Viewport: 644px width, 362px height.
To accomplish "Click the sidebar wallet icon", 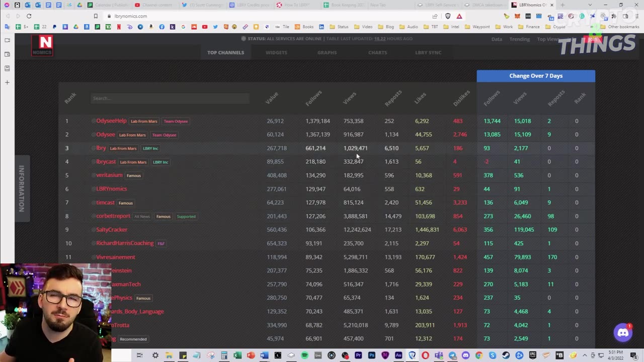I will pos(7,54).
